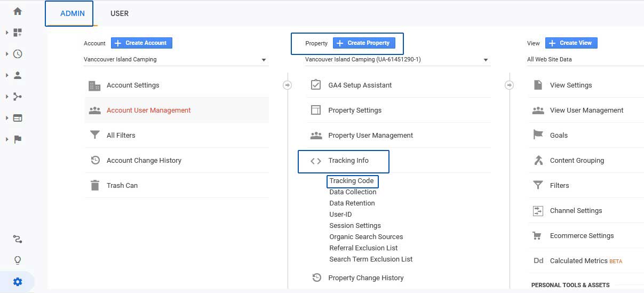Expand the Conversions sidebar arrow
This screenshot has height=293, width=644.
pos(7,139)
